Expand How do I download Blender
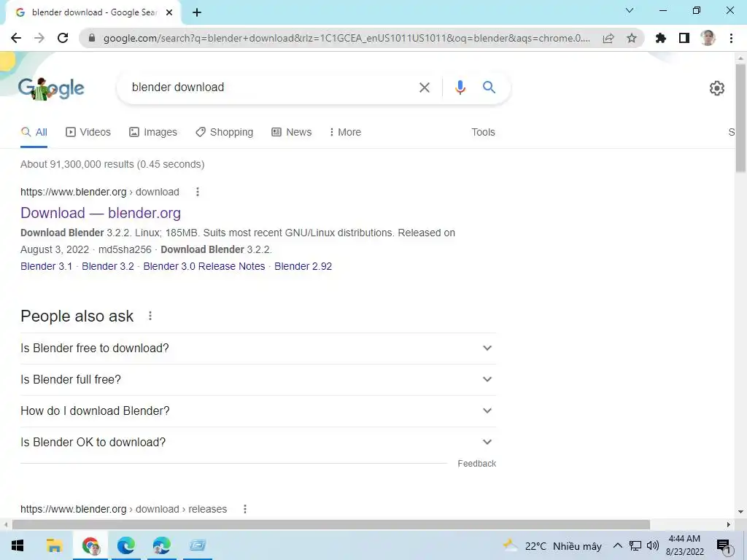 258,411
